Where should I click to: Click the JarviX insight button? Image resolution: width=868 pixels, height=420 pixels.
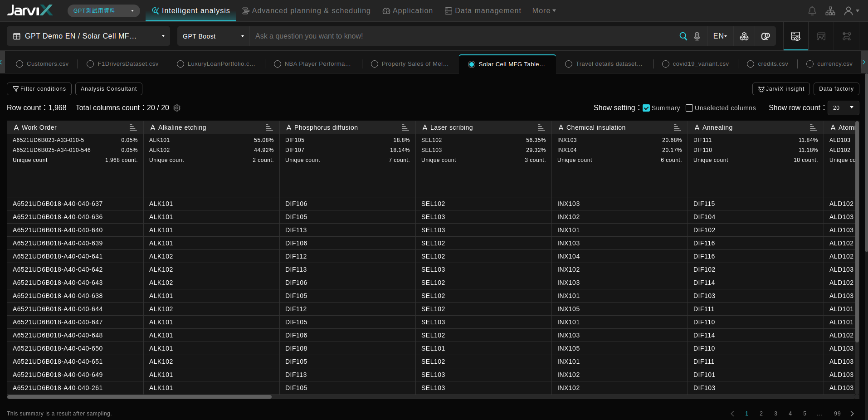click(781, 89)
